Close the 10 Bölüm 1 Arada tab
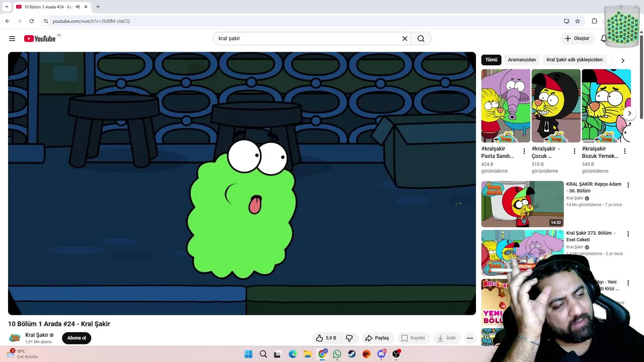This screenshot has width=644, height=362. coord(86,7)
